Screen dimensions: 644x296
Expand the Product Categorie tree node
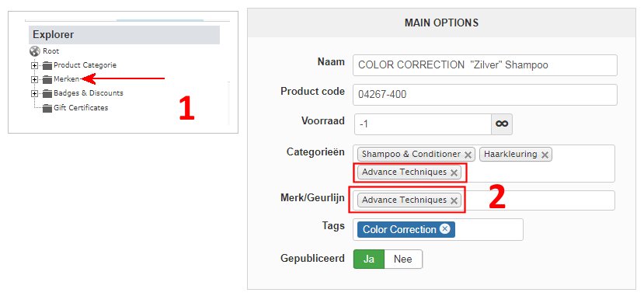tap(34, 66)
